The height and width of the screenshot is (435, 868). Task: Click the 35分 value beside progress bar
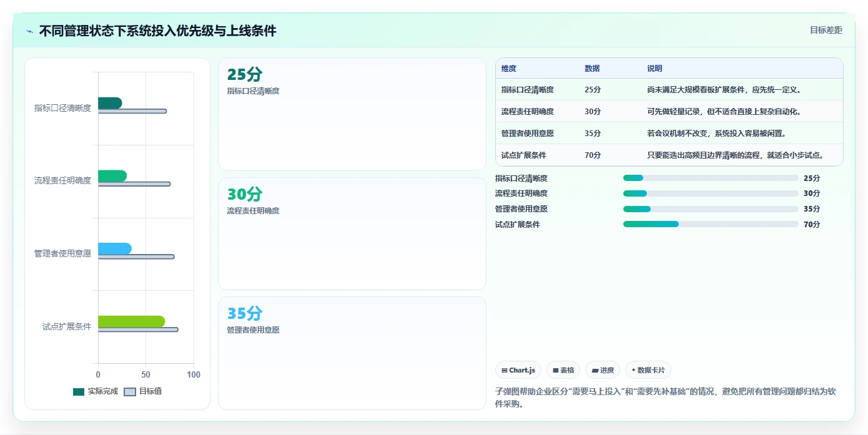click(x=812, y=209)
